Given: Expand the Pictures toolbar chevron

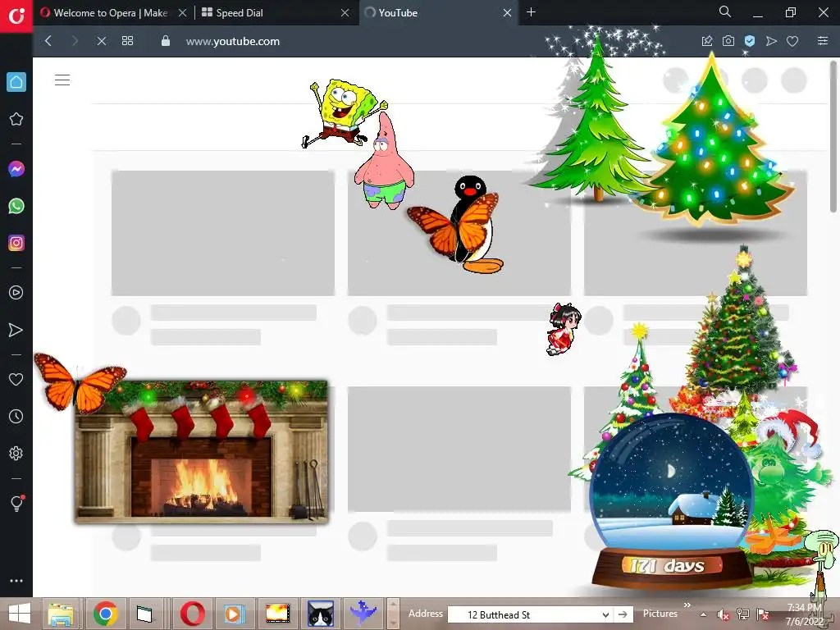Looking at the screenshot, I should [x=687, y=605].
